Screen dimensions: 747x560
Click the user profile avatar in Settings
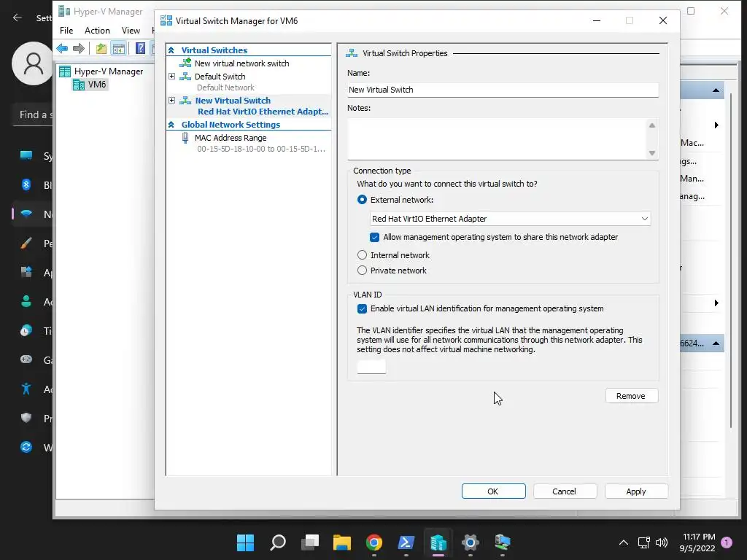[x=33, y=63]
